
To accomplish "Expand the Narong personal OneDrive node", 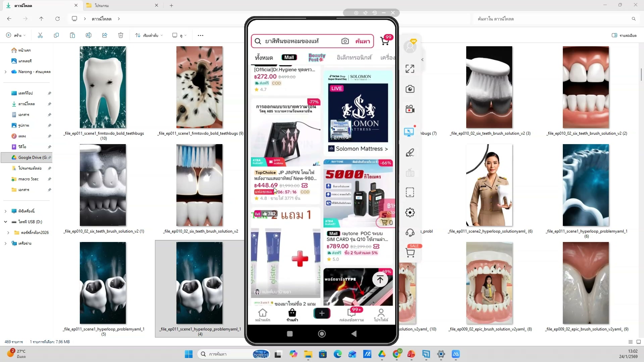I will (5, 72).
